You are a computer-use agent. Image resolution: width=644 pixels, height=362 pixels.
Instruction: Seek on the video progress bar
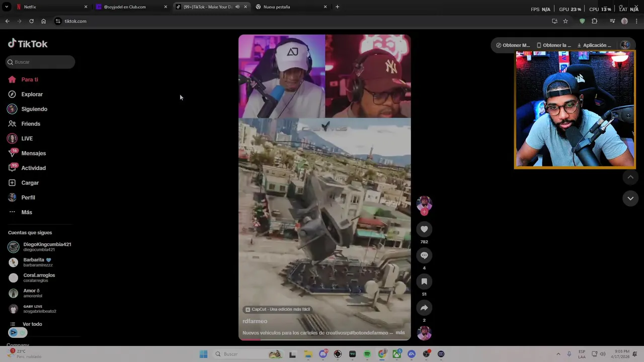(325, 339)
